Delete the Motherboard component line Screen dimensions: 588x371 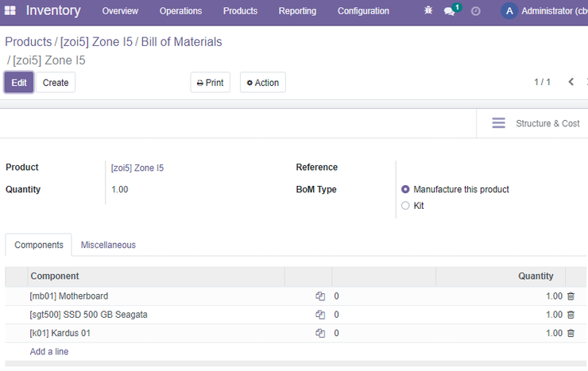[x=571, y=296]
